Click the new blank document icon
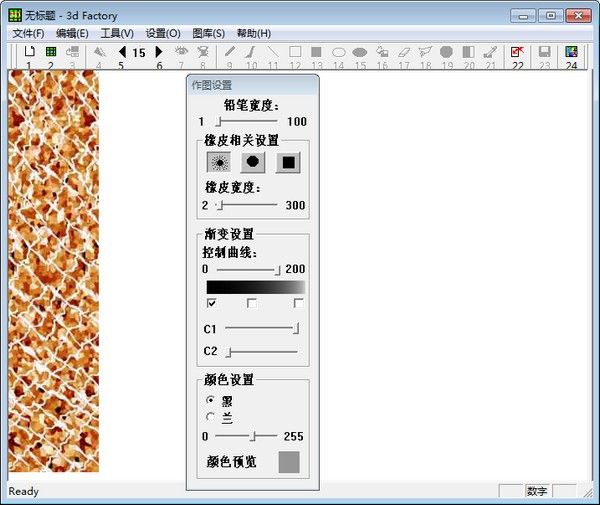600x505 pixels. [29, 51]
